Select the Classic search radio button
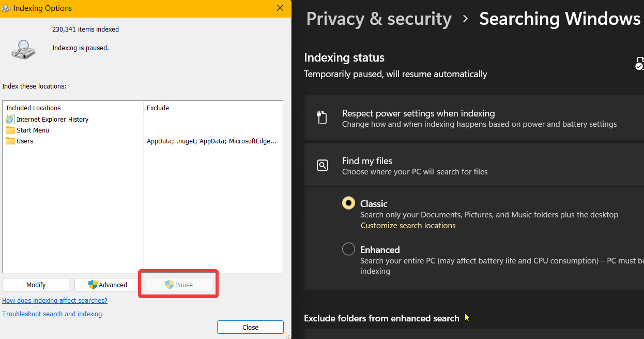The image size is (644, 339). click(348, 203)
